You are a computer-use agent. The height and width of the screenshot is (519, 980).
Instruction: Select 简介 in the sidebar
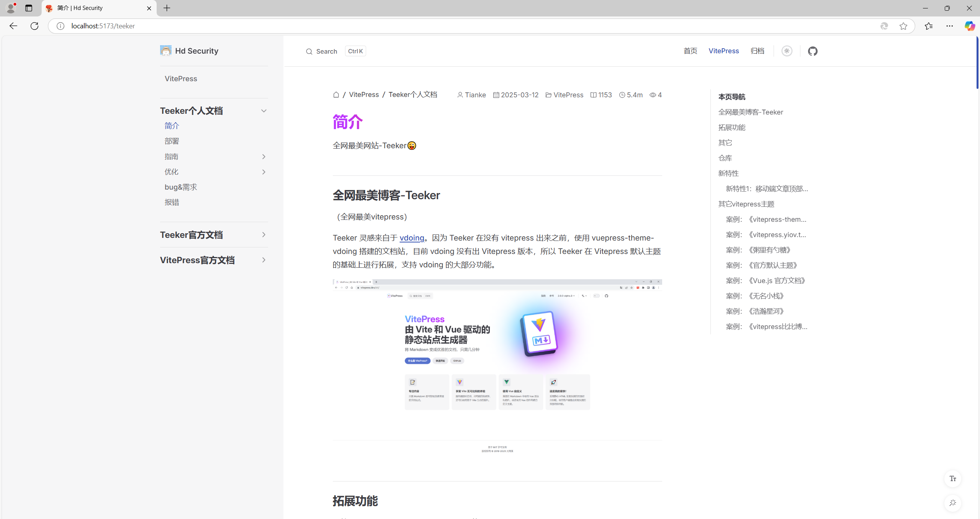pos(172,126)
